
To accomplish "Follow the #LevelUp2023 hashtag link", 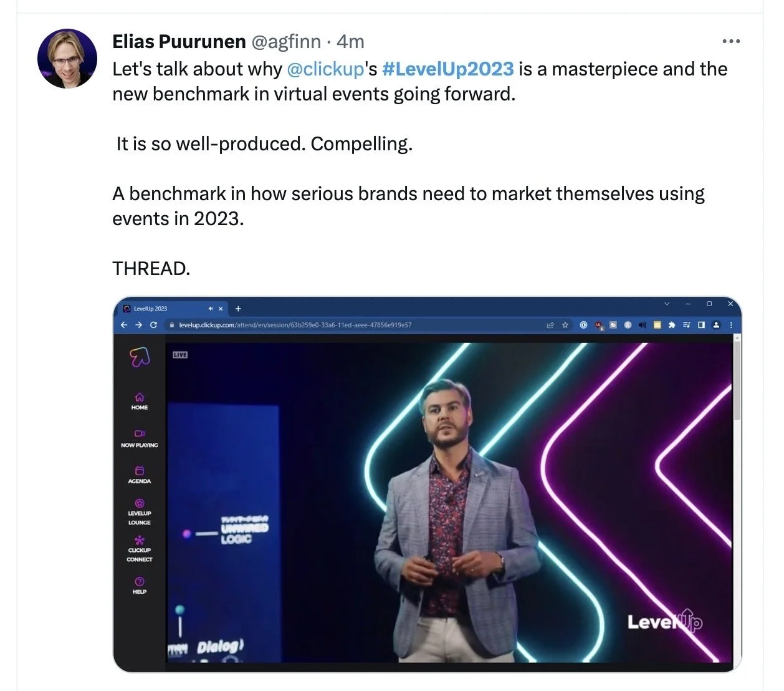I will tap(447, 69).
